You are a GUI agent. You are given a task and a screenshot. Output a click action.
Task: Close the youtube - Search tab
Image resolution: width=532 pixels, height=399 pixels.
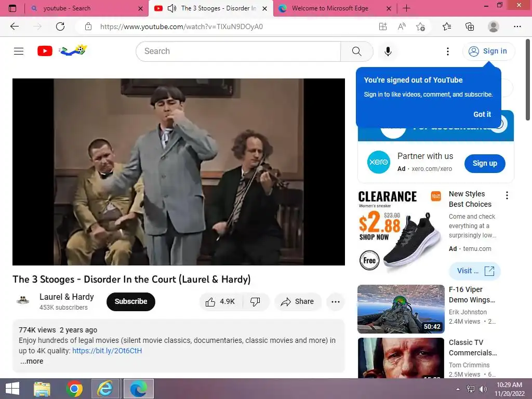pyautogui.click(x=140, y=9)
